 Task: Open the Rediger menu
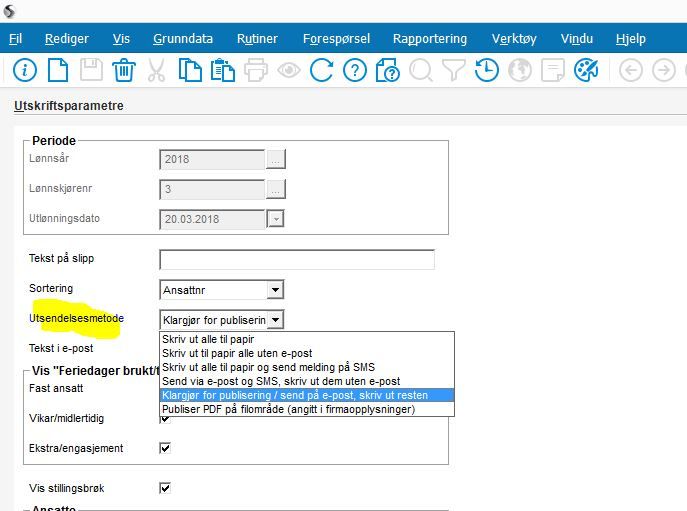pos(67,39)
